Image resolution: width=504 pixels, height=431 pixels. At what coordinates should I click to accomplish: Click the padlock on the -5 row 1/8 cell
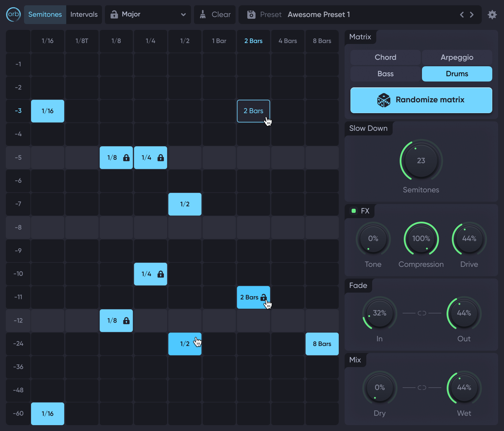pyautogui.click(x=126, y=158)
